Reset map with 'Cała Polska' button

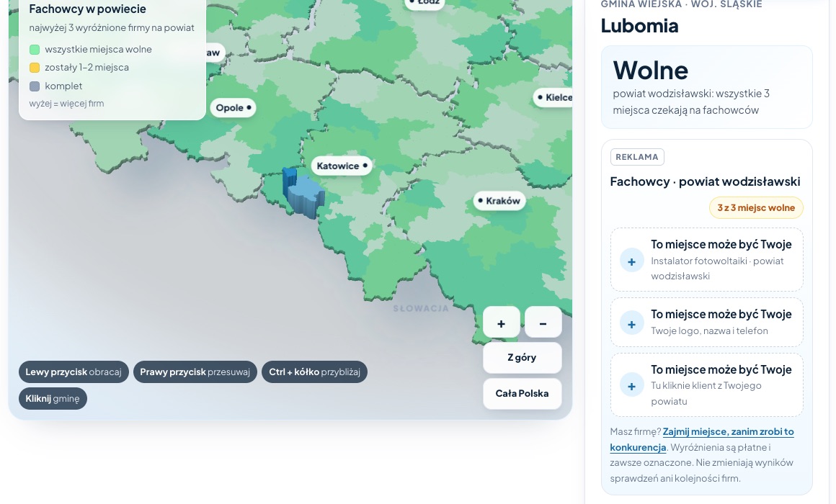(522, 394)
